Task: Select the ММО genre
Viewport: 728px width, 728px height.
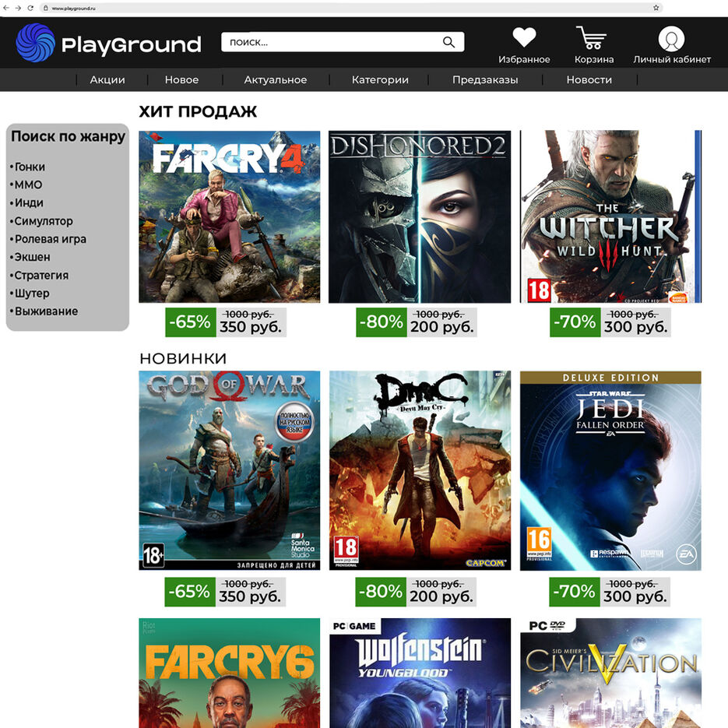Action: coord(26,185)
